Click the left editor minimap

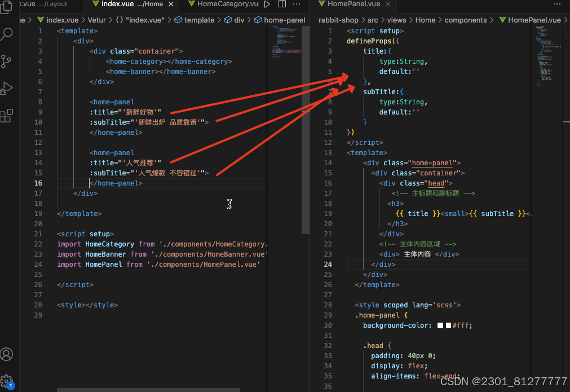tap(286, 41)
